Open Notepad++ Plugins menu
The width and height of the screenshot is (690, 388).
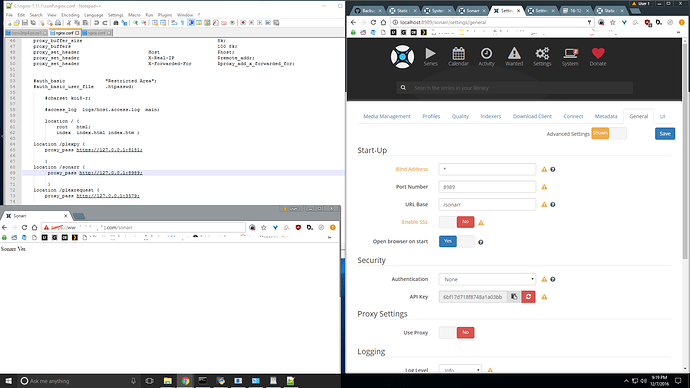(x=165, y=15)
